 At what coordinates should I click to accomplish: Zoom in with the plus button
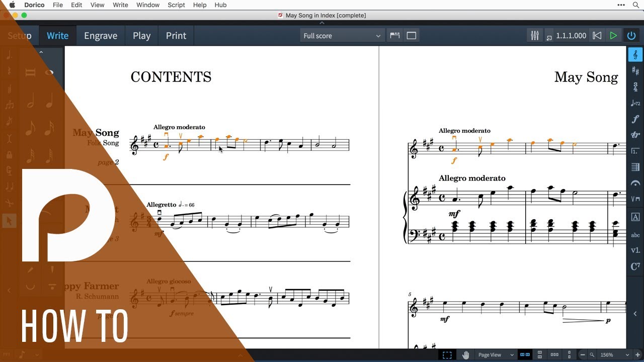pyautogui.click(x=638, y=355)
